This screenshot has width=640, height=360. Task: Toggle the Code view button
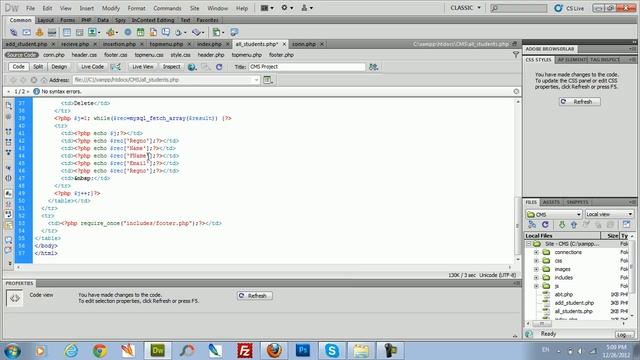(18, 67)
